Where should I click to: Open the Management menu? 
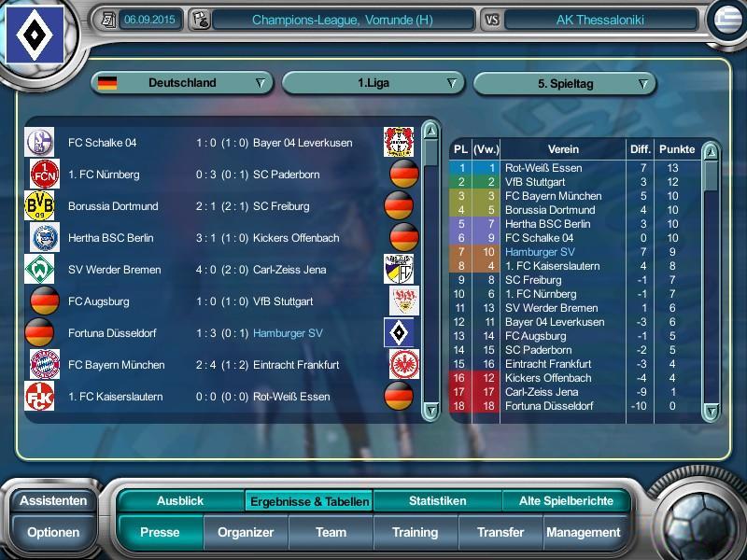tap(584, 532)
